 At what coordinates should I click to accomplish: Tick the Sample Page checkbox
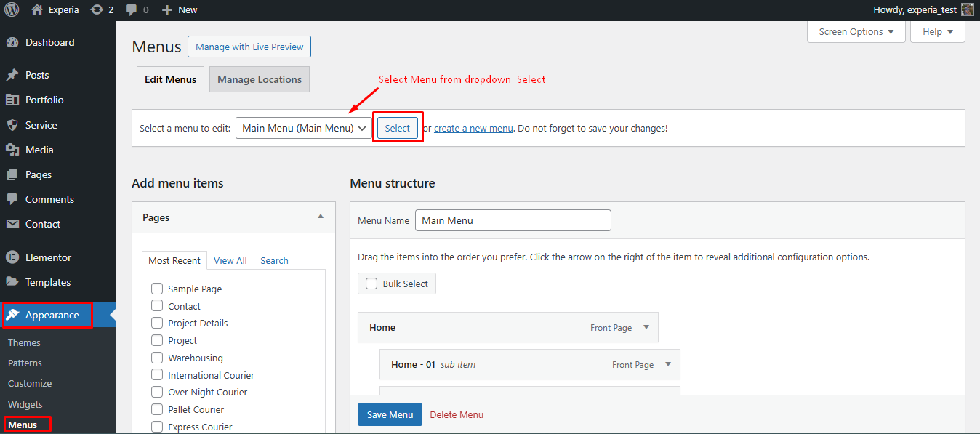pyautogui.click(x=157, y=289)
